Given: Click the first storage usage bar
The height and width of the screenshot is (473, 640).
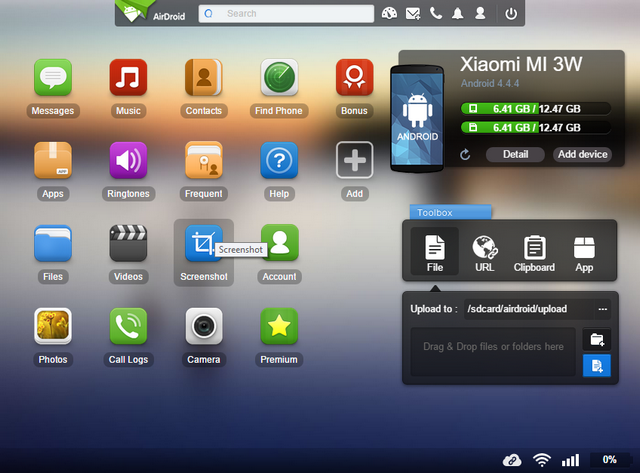Looking at the screenshot, I should pyautogui.click(x=536, y=109).
